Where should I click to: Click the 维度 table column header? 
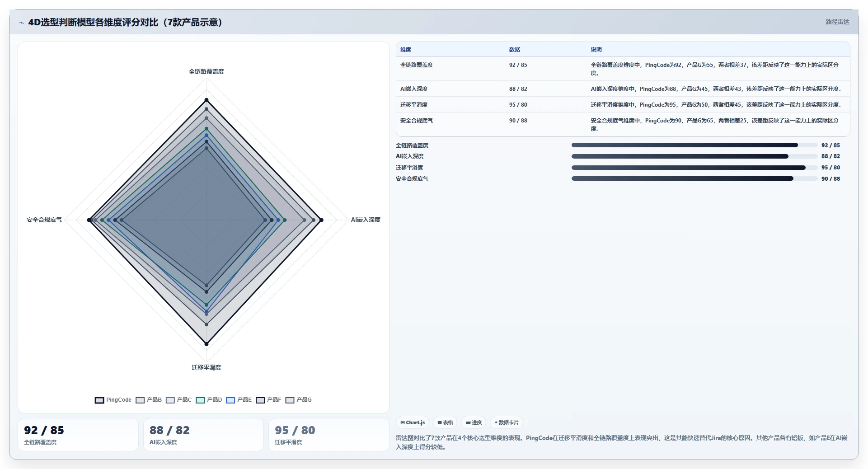[x=406, y=50]
